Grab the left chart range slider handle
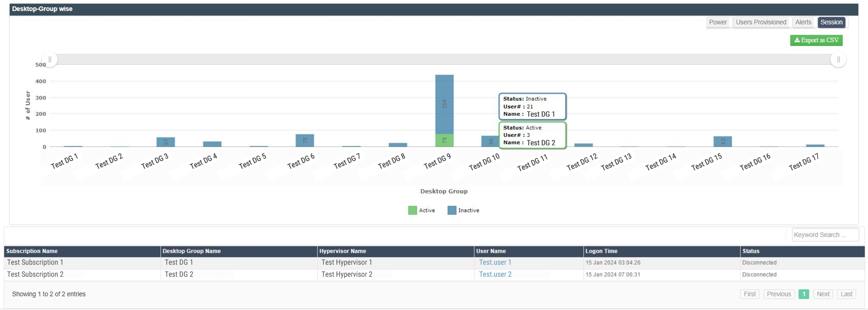This screenshot has width=868, height=310. (x=50, y=60)
